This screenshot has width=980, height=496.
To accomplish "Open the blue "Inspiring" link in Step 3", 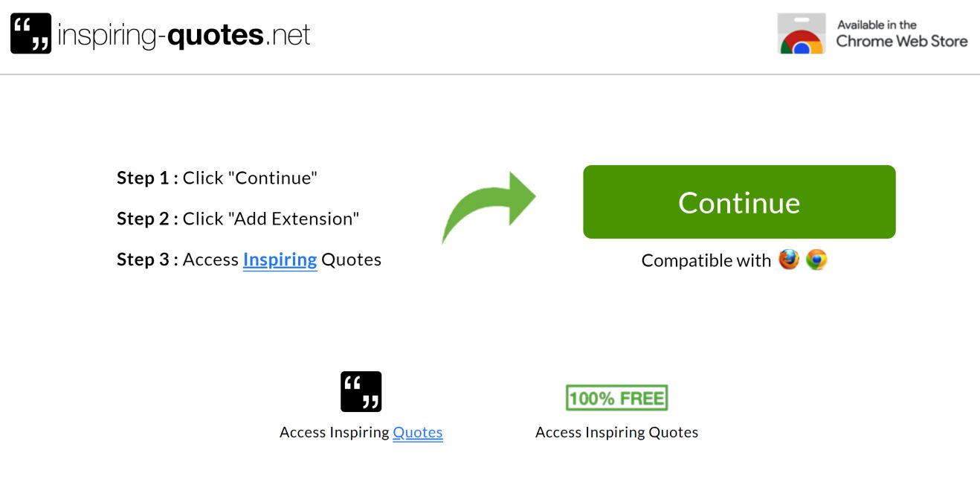I will 280,260.
